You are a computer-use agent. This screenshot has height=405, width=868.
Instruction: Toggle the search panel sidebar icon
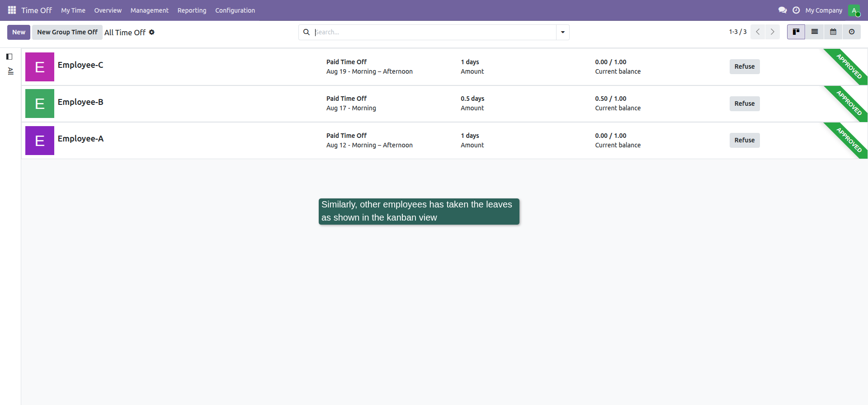tap(9, 57)
